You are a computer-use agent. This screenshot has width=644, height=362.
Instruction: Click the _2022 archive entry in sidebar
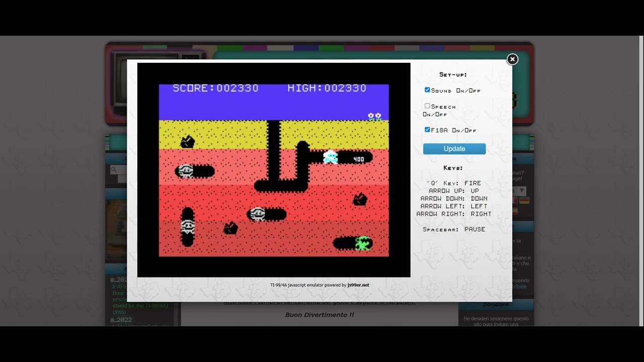point(121,320)
